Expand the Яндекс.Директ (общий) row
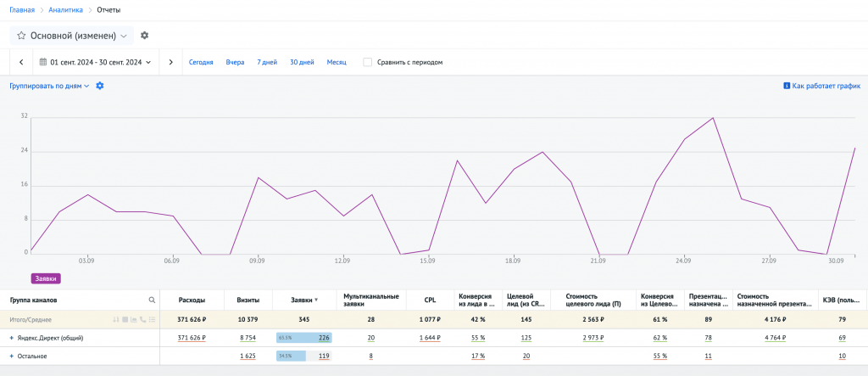This screenshot has width=868, height=376. [12, 338]
